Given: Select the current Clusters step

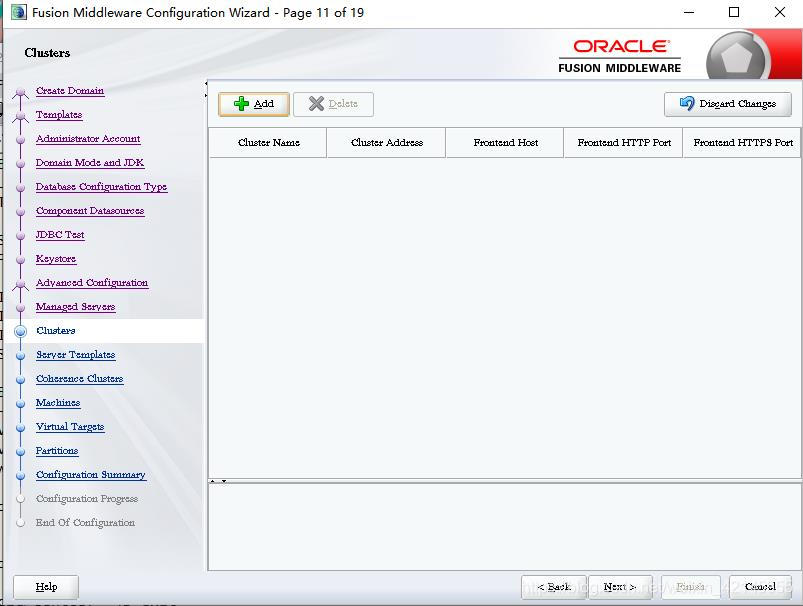Looking at the screenshot, I should tap(56, 331).
